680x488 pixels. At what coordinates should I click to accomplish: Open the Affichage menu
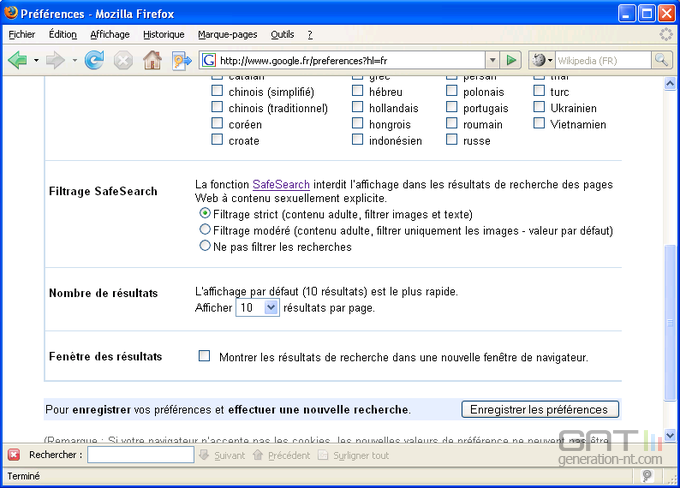pos(110,34)
